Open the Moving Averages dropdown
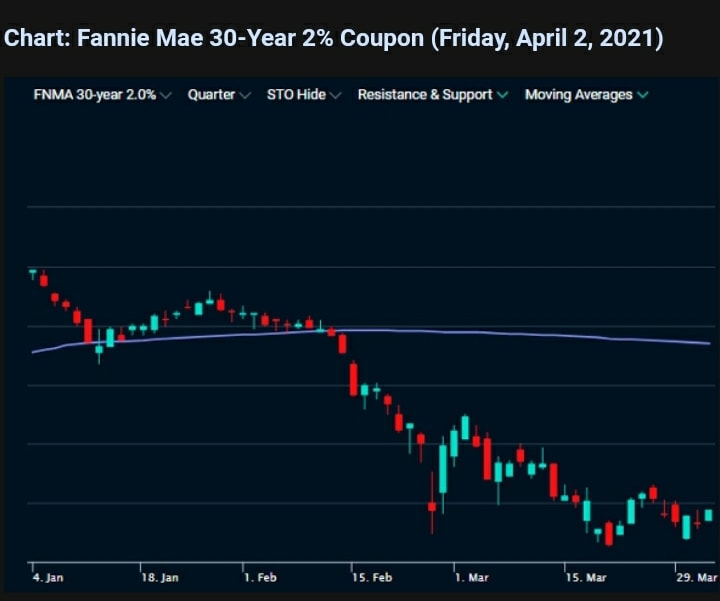This screenshot has height=601, width=720. pyautogui.click(x=579, y=95)
